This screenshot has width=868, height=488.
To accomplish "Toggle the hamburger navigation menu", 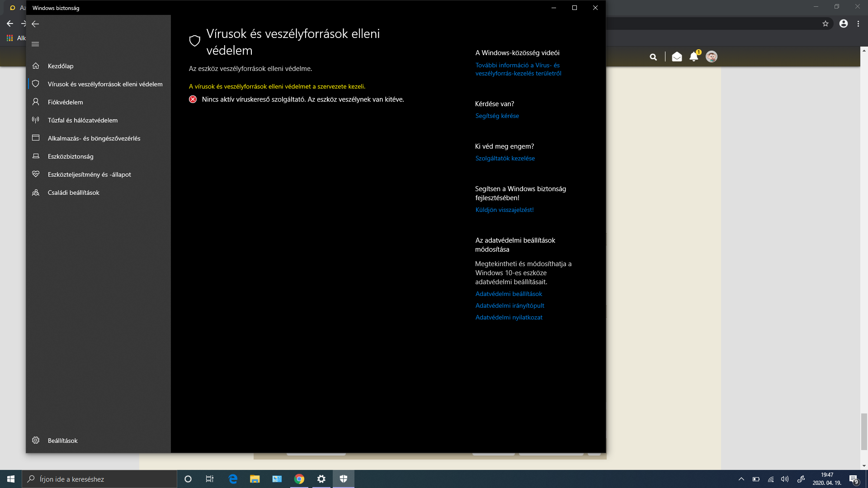I will [x=35, y=44].
